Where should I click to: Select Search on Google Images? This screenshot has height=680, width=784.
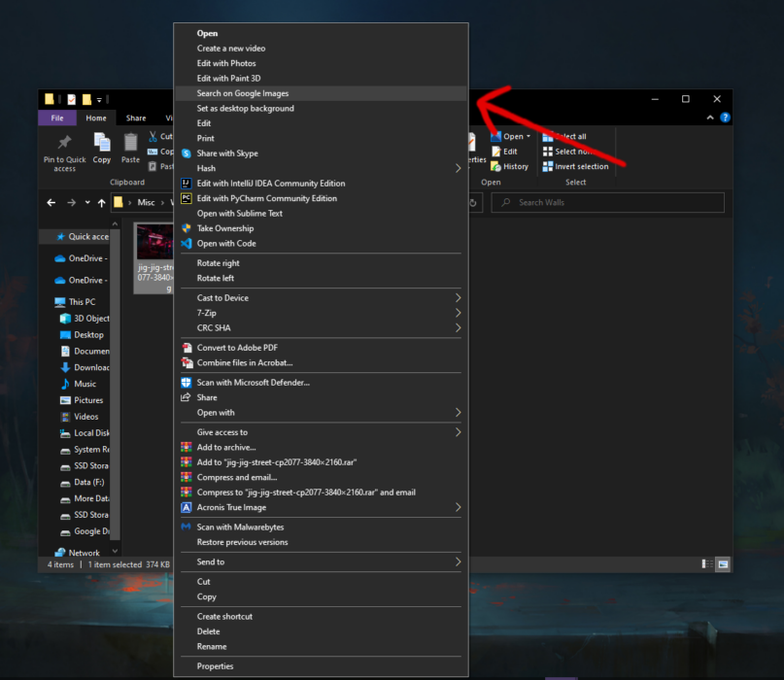click(321, 93)
